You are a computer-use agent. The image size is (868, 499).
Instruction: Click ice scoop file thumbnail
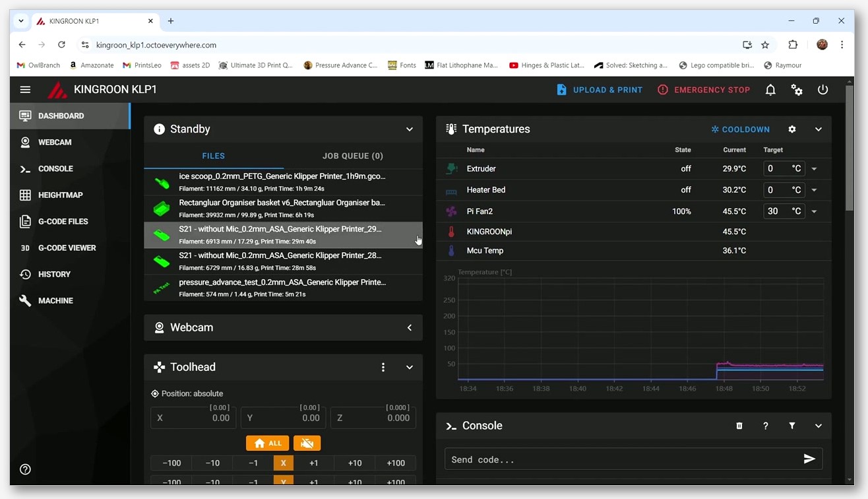coord(162,182)
